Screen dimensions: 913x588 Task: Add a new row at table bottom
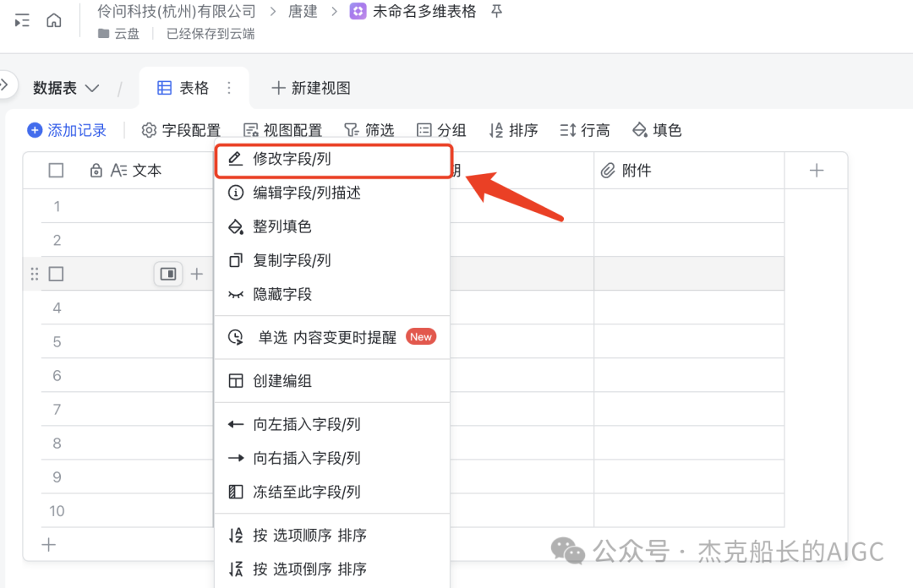tap(49, 545)
